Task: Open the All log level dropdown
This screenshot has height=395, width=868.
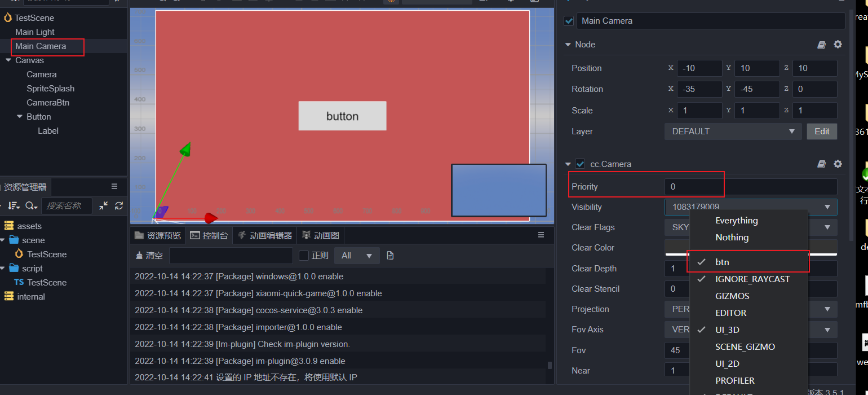Action: [x=357, y=256]
